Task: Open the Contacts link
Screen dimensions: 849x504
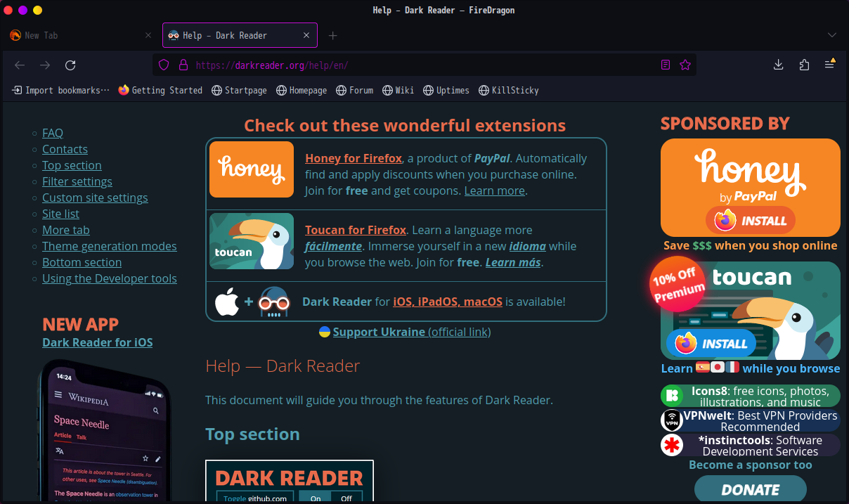Action: [x=65, y=149]
